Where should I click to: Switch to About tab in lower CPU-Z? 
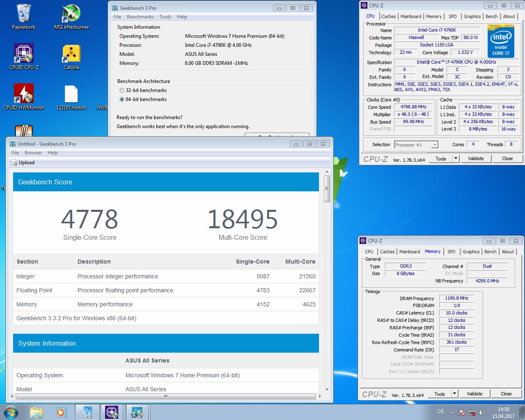(x=508, y=252)
